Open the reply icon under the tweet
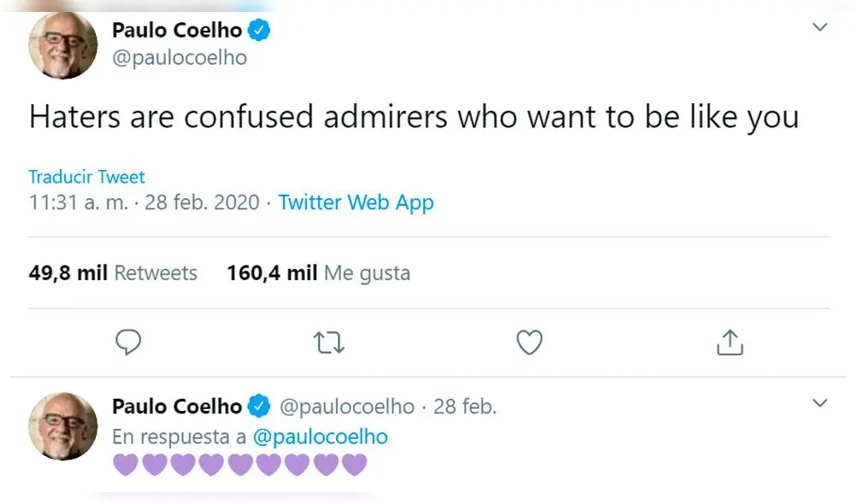855x504 pixels. click(x=128, y=342)
